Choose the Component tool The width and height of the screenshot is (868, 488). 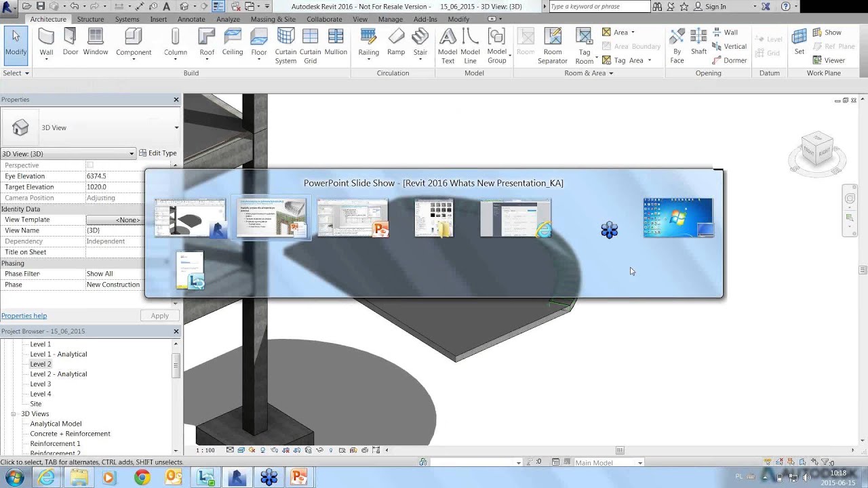coord(134,43)
